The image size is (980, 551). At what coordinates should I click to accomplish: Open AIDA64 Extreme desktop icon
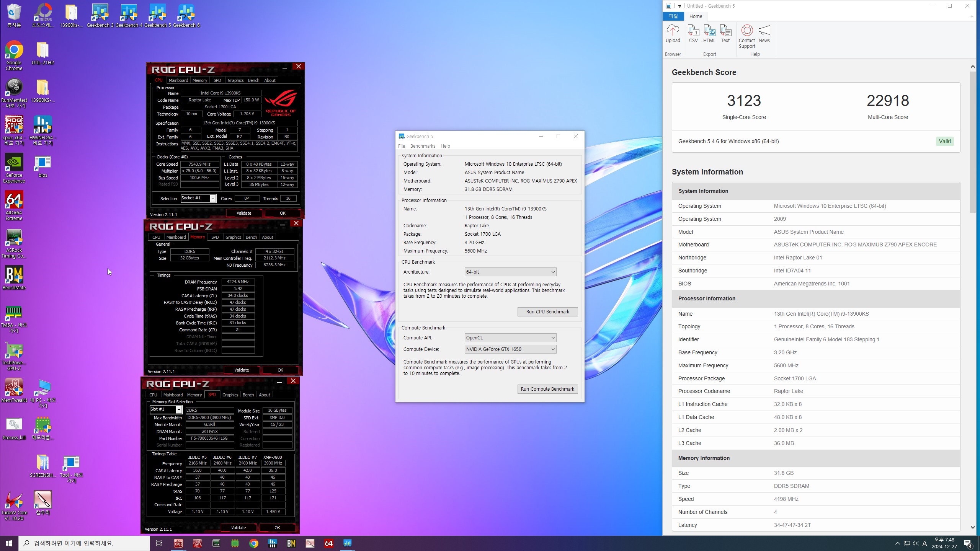click(x=14, y=205)
